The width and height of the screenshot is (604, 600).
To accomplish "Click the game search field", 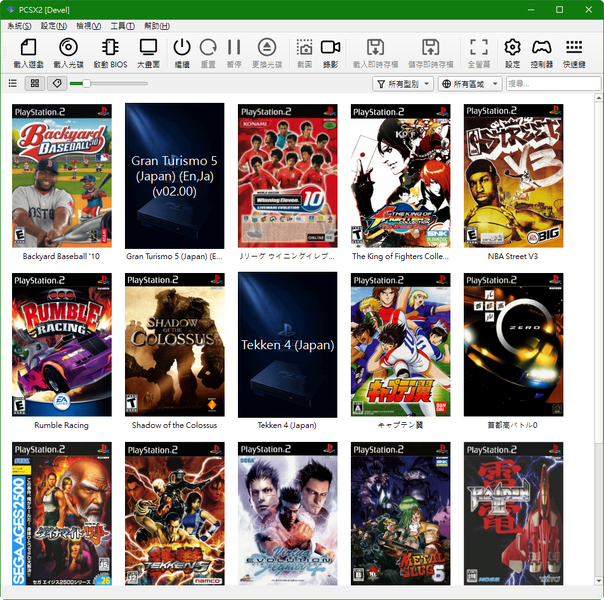I will pyautogui.click(x=553, y=84).
